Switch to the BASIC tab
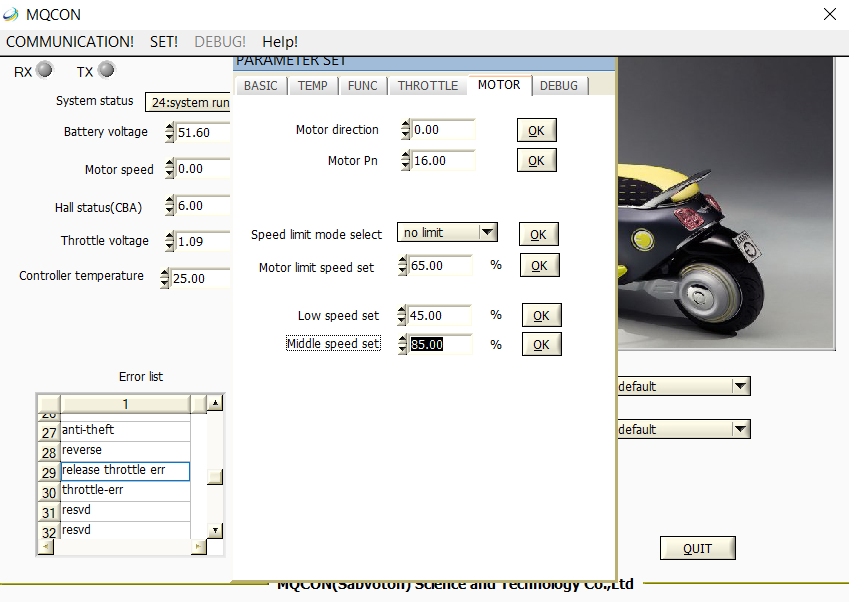Image resolution: width=858 pixels, height=609 pixels. [261, 86]
